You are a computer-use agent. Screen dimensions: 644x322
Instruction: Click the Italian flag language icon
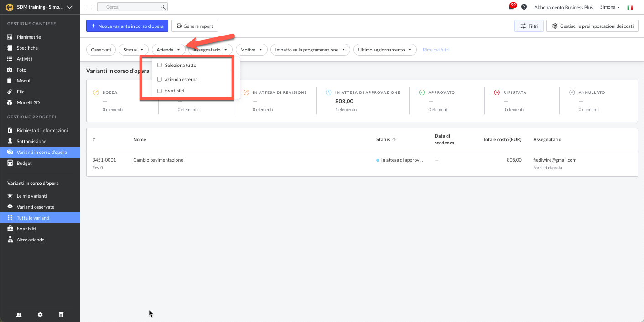(630, 8)
